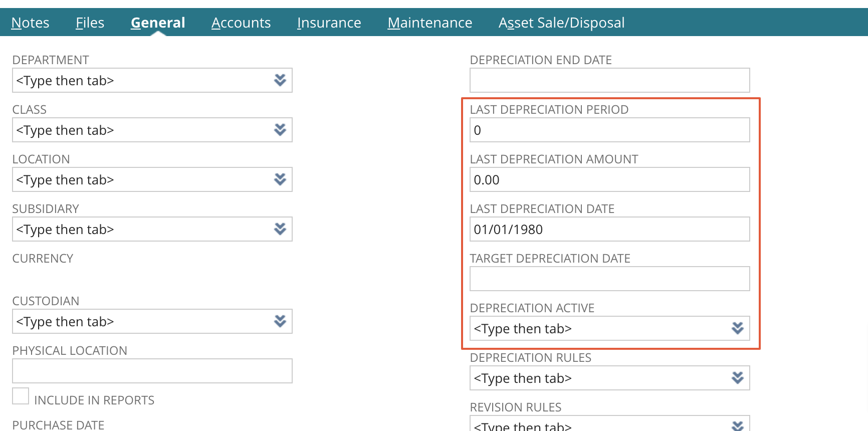Open the Location dropdown arrow
868x431 pixels.
[x=280, y=179]
